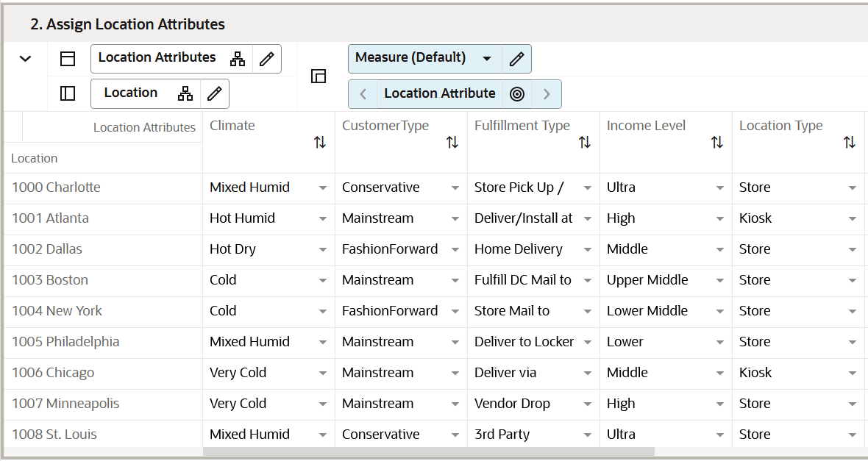Viewport: 868px width, 461px height.
Task: Advance Location Attribute using the right arrow
Action: 546,93
